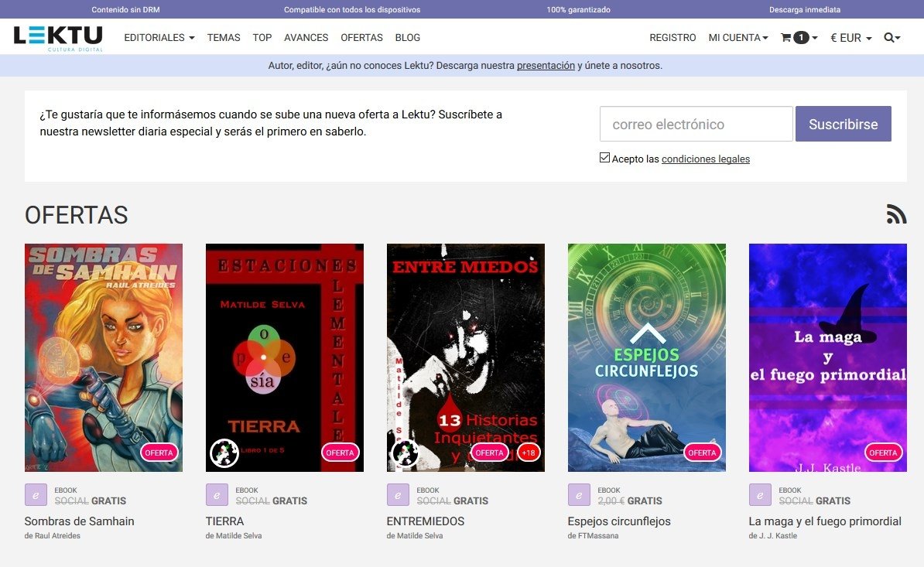Open the Sombras de Samhain cover thumbnail
The image size is (924, 567).
tap(104, 357)
